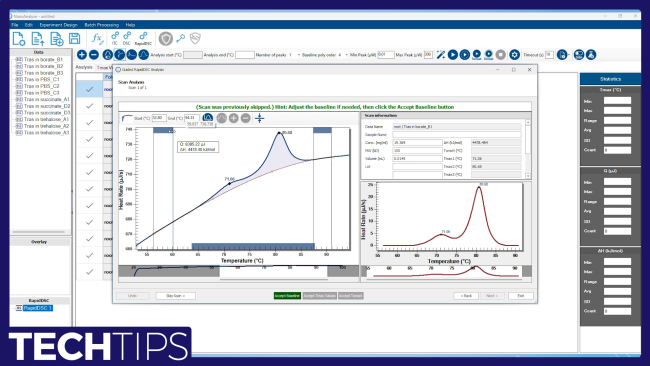Click the gray plus icon in the dialog toolbar
Screen dimensions: 650x366
click(x=234, y=118)
